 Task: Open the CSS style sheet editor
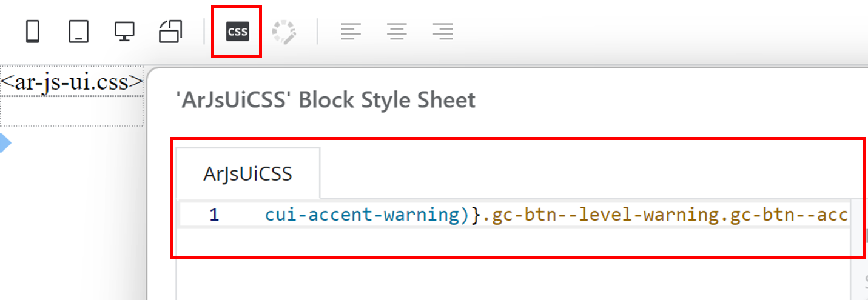click(x=237, y=32)
